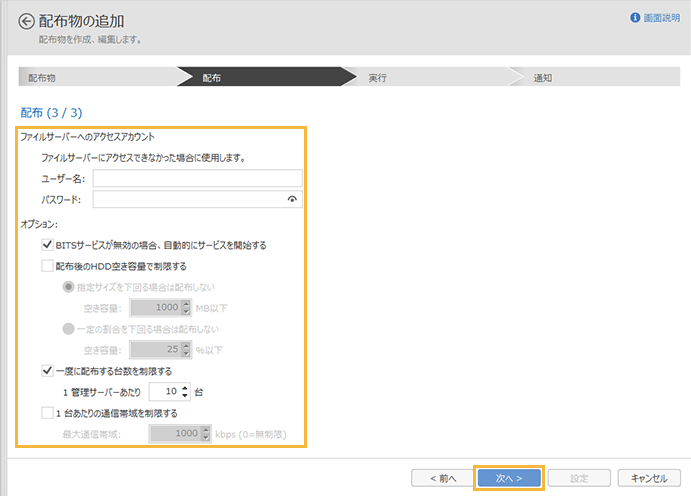
Task: Select 指定サイズを下回る場合は配布しない radio button
Action: 68,287
